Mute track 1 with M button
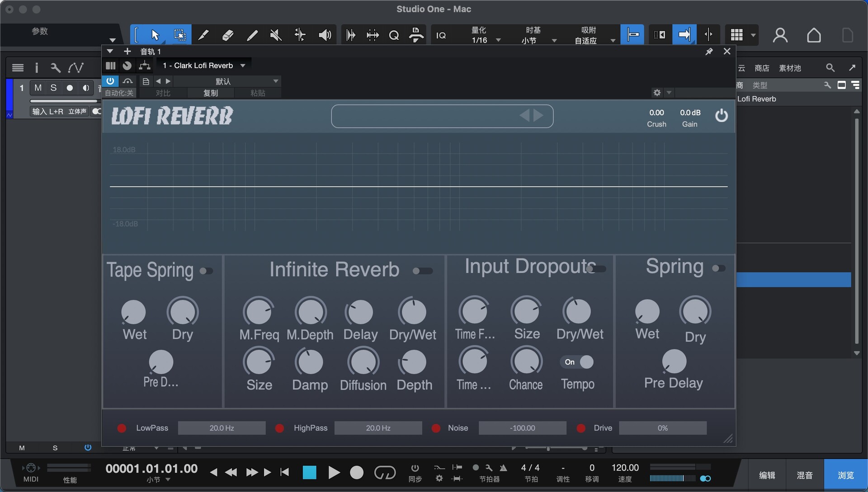The width and height of the screenshot is (868, 492). [x=38, y=88]
